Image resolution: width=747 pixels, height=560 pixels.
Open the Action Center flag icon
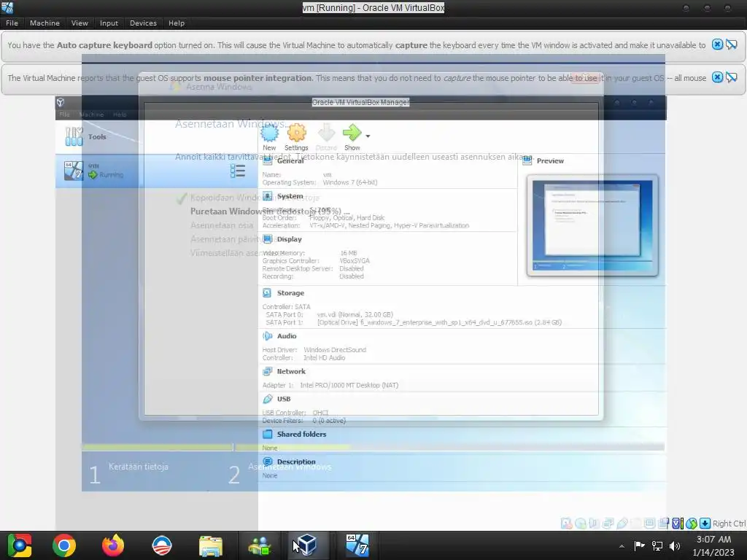[x=639, y=545]
